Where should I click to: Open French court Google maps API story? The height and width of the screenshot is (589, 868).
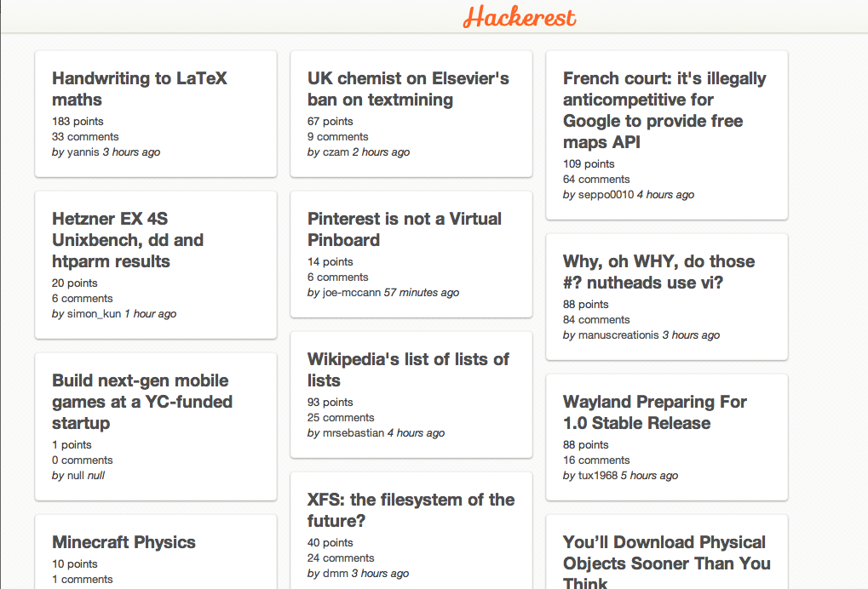[x=664, y=110]
